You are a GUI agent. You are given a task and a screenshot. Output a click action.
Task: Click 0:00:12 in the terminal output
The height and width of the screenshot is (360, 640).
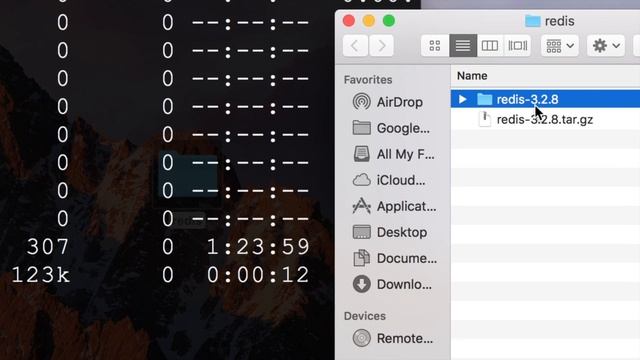pos(258,275)
